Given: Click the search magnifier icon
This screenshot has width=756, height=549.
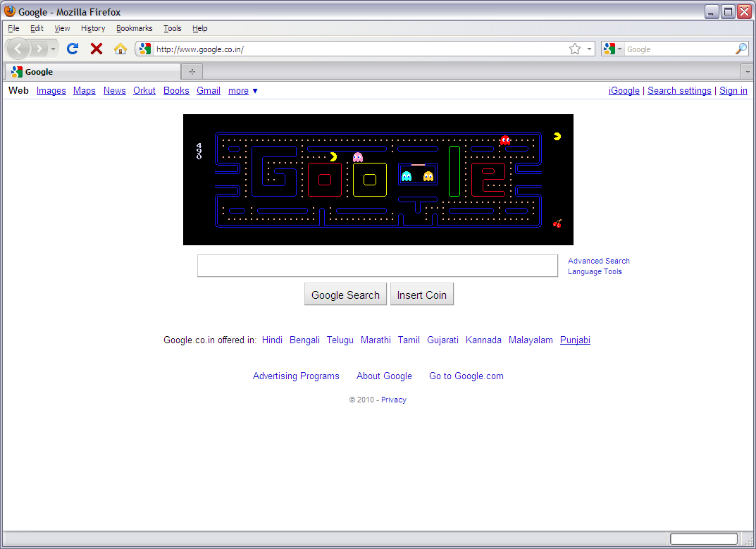Looking at the screenshot, I should (x=741, y=49).
